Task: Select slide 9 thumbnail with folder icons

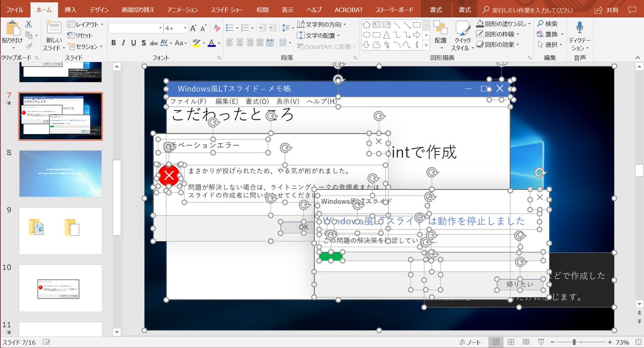Action: (61, 231)
